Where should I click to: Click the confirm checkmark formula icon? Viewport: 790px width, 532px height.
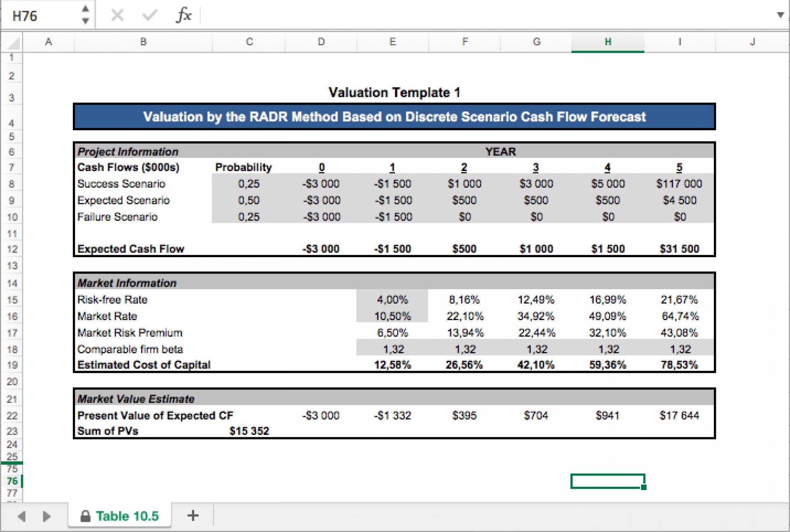149,16
